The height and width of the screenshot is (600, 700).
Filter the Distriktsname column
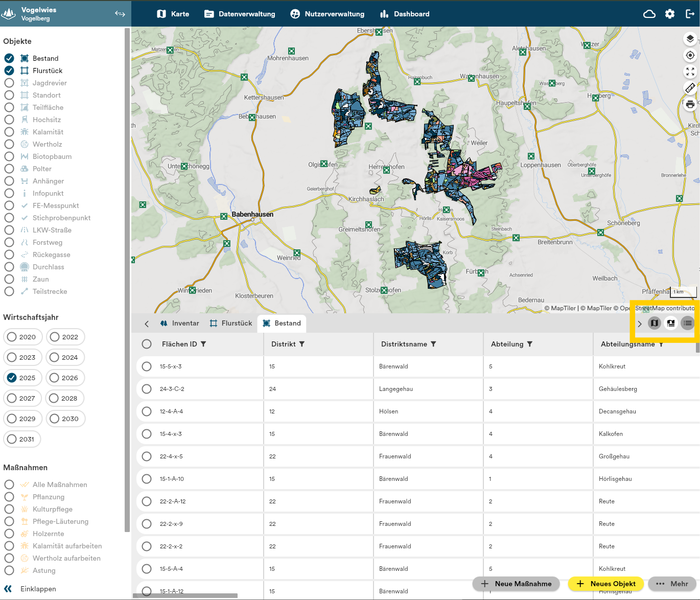tap(433, 344)
